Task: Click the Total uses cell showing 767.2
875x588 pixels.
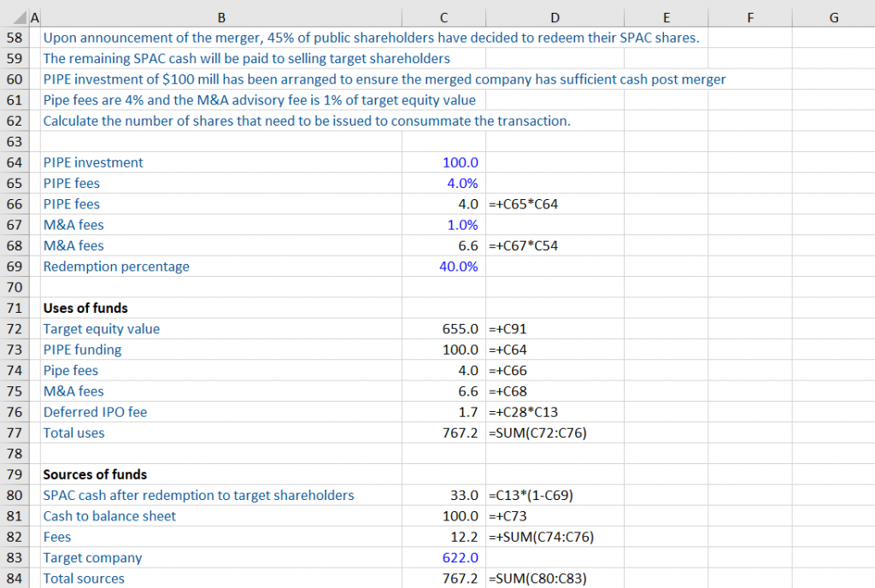Action: coord(443,432)
